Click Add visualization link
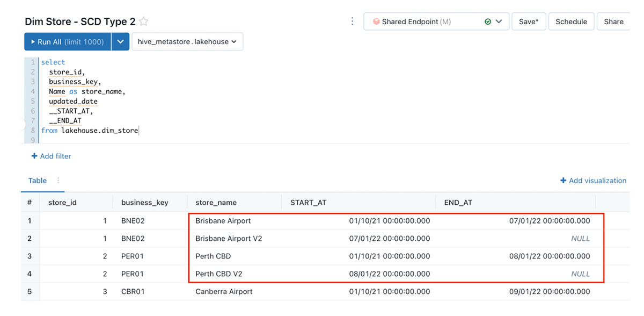Viewport: 644px width, 316px height. pos(593,181)
